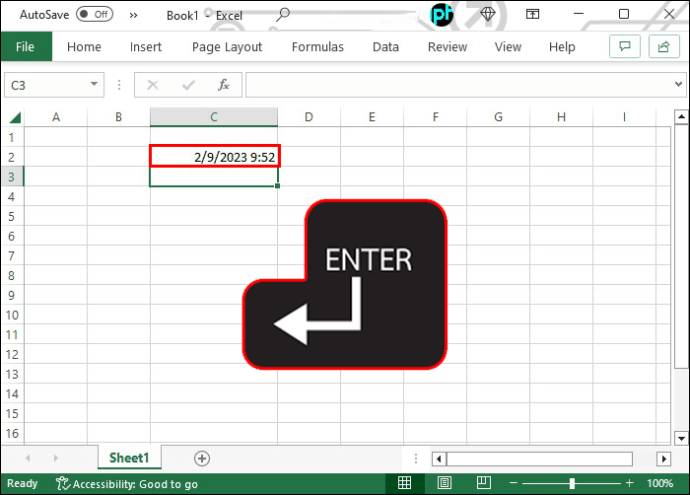Open the search magnifier in title bar
The image size is (690, 495).
pyautogui.click(x=283, y=15)
